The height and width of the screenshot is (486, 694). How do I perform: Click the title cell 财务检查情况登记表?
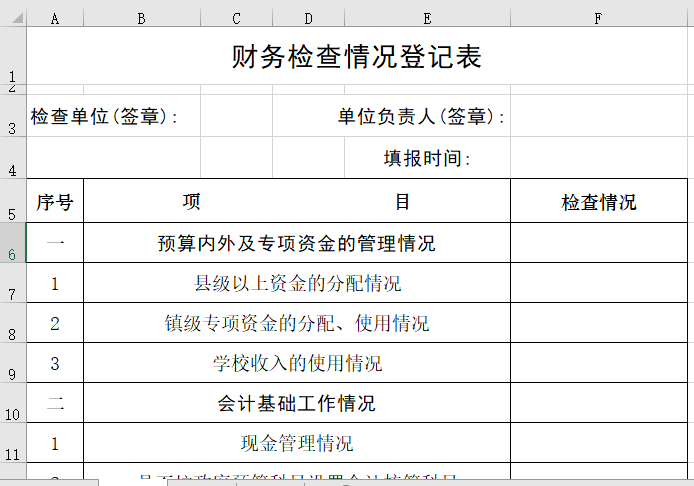click(x=357, y=57)
